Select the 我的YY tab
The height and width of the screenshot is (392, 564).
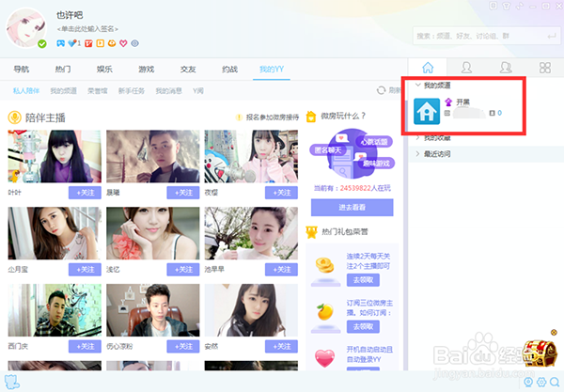coord(272,69)
